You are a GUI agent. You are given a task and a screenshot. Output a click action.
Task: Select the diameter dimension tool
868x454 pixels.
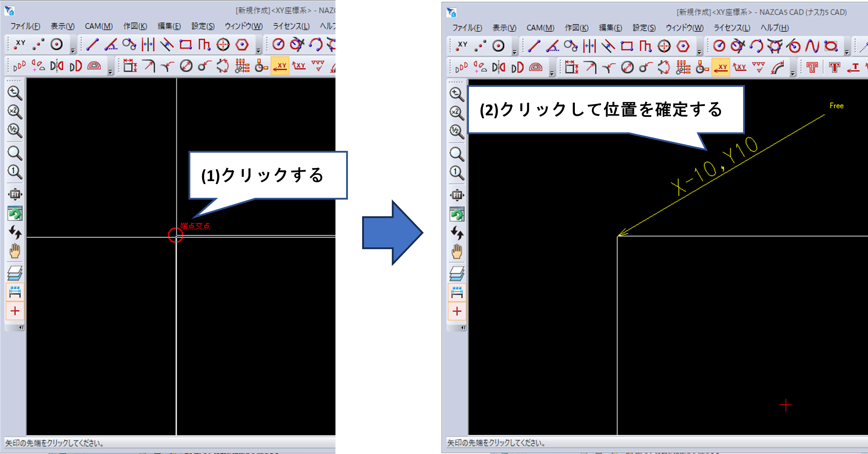(x=186, y=66)
